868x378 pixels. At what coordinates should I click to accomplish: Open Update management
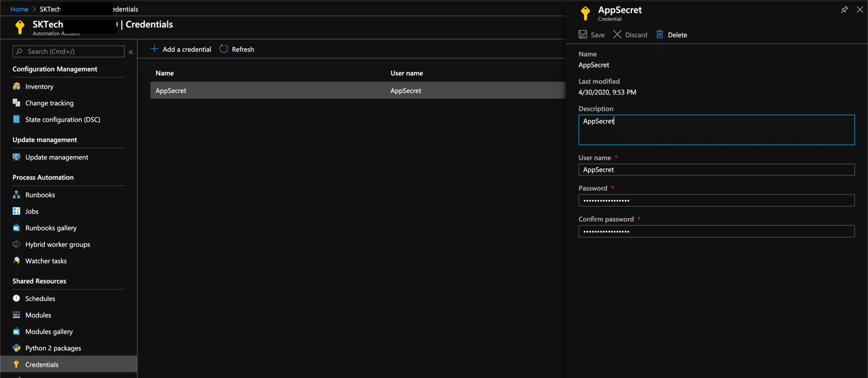(56, 157)
